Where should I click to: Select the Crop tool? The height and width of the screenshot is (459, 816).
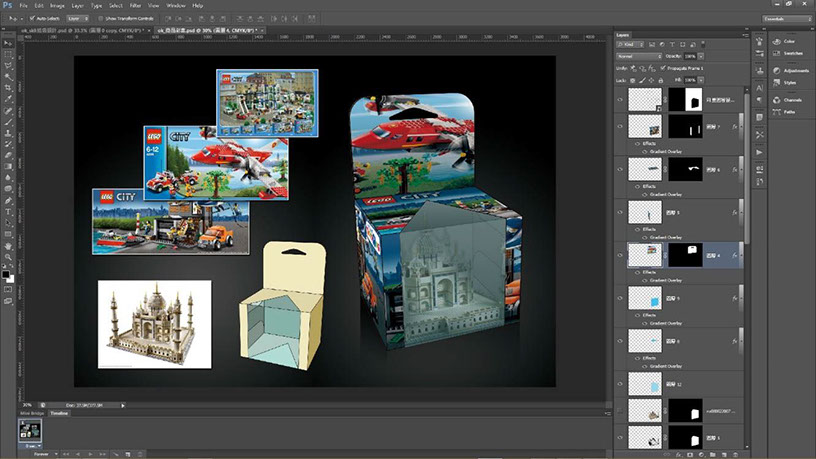click(x=8, y=86)
